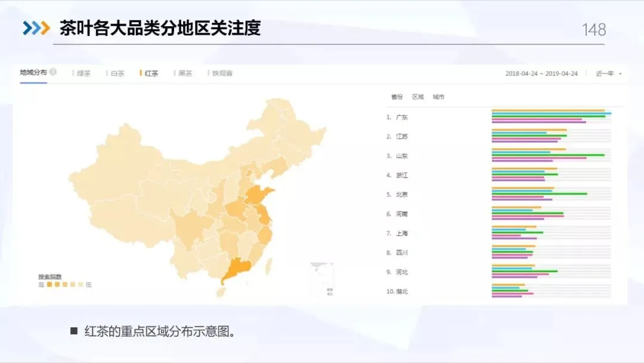Click the darkest orange 搜索指数 legend swatch
Viewport: 644px width, 363px height.
point(49,284)
